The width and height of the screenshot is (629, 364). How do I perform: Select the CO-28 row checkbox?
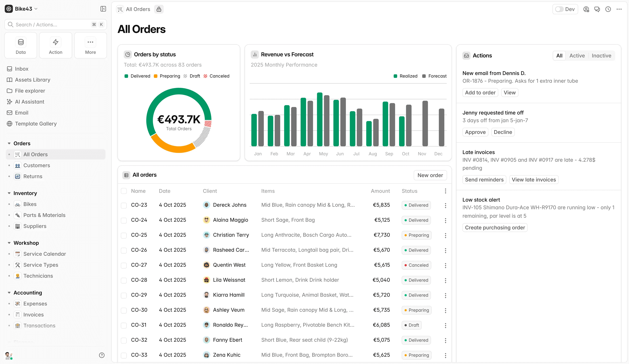click(124, 280)
